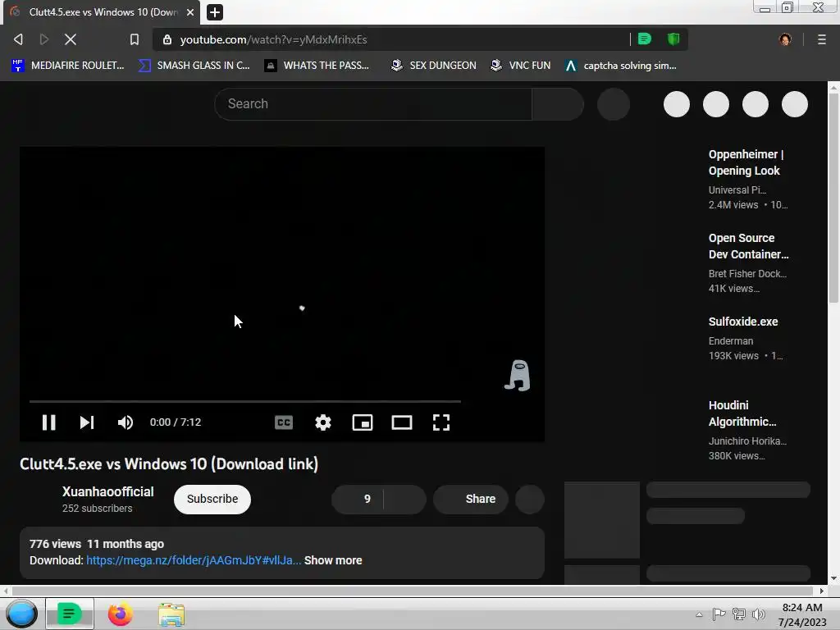Viewport: 840px width, 630px height.
Task: Switch to theater mode
Action: [402, 422]
